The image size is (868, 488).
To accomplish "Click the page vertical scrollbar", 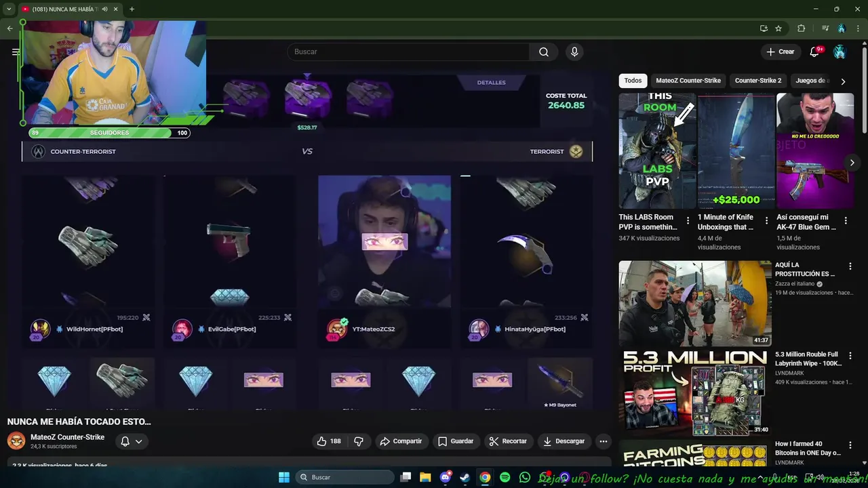I will [864, 88].
